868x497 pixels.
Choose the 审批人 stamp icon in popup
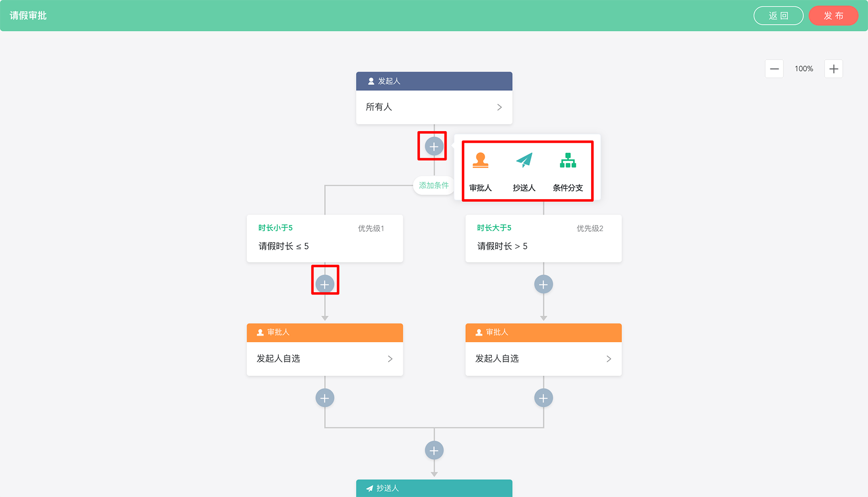(480, 161)
